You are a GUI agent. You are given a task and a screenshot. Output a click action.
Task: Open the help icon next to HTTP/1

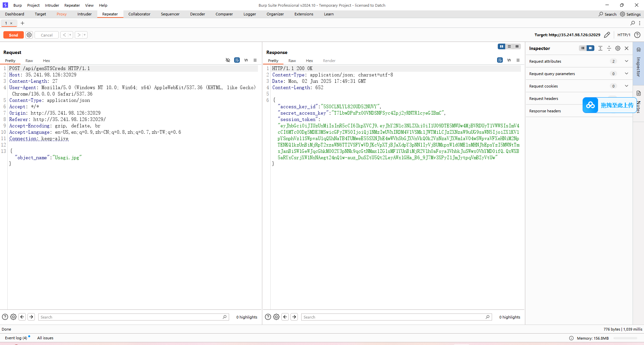pos(637,35)
